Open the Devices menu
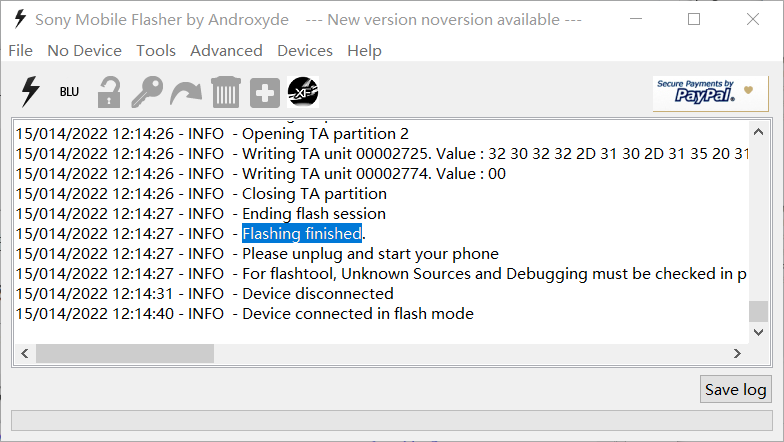This screenshot has width=784, height=442. pyautogui.click(x=305, y=51)
